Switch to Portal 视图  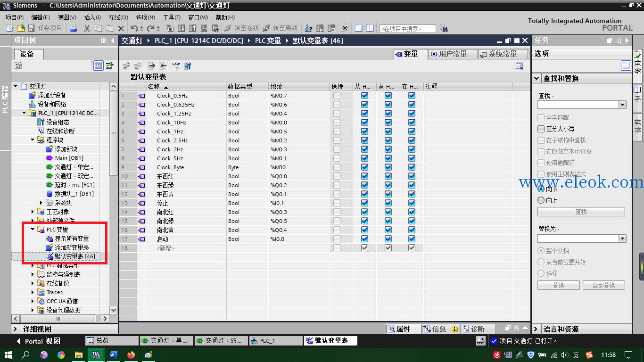click(38, 341)
